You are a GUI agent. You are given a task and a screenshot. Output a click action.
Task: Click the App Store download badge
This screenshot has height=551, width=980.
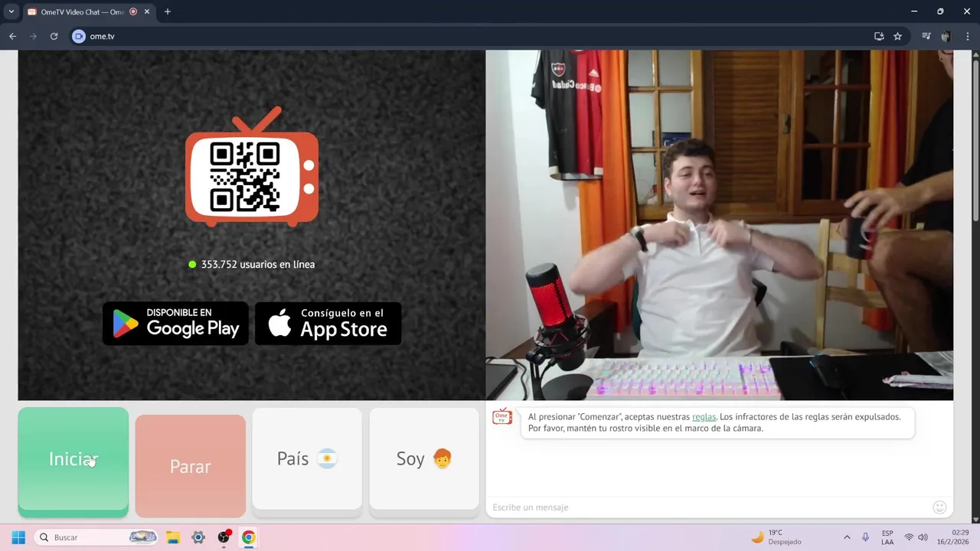(328, 323)
